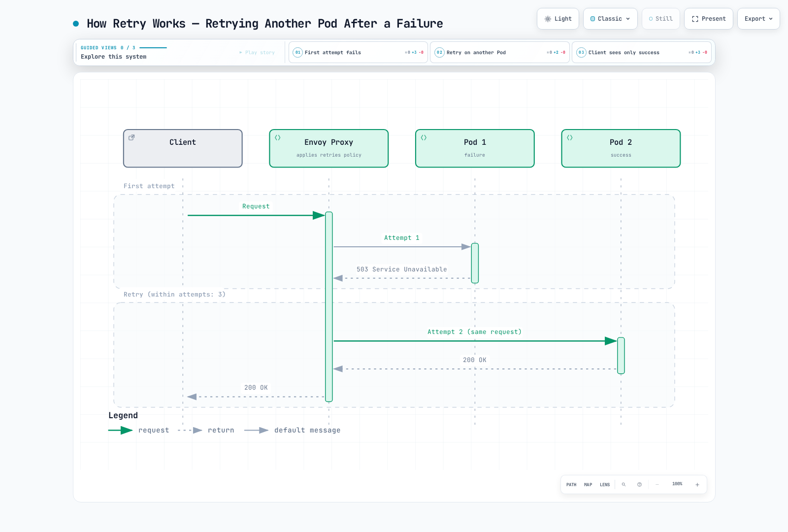Click the success subtitle under Pod 2
Image resolution: width=788 pixels, height=532 pixels.
[621, 155]
